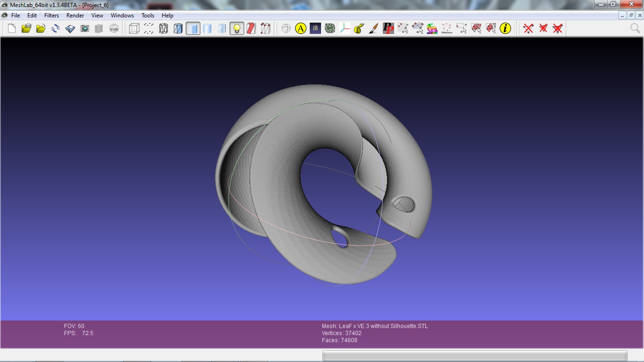This screenshot has width=644, height=362.
Task: Open the Edit menu
Action: tap(32, 16)
